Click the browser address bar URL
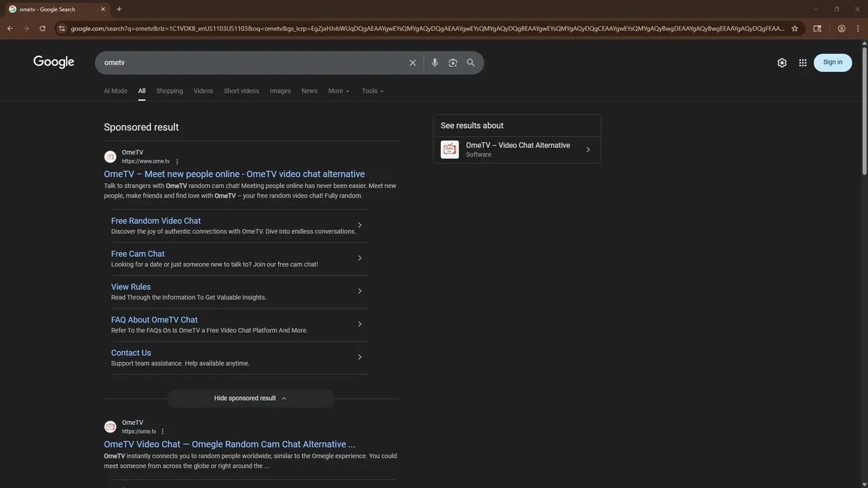 [x=427, y=28]
